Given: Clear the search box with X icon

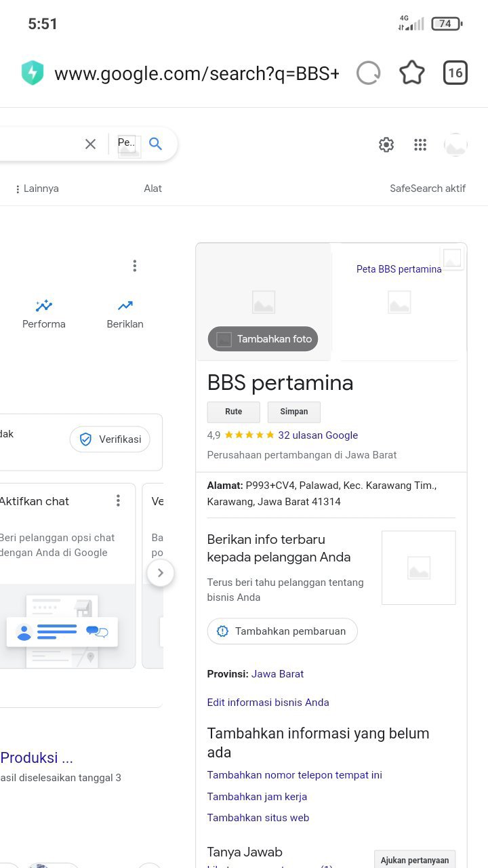Looking at the screenshot, I should [90, 144].
